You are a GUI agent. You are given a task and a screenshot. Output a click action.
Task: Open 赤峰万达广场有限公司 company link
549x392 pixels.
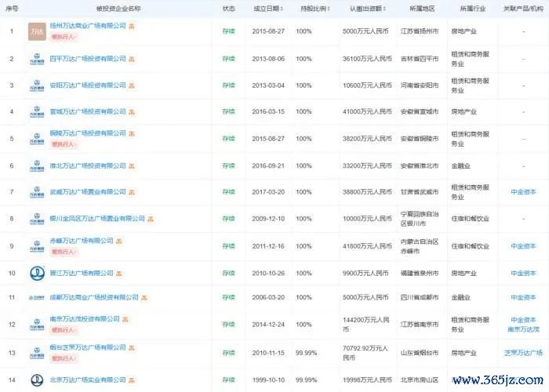pos(82,241)
